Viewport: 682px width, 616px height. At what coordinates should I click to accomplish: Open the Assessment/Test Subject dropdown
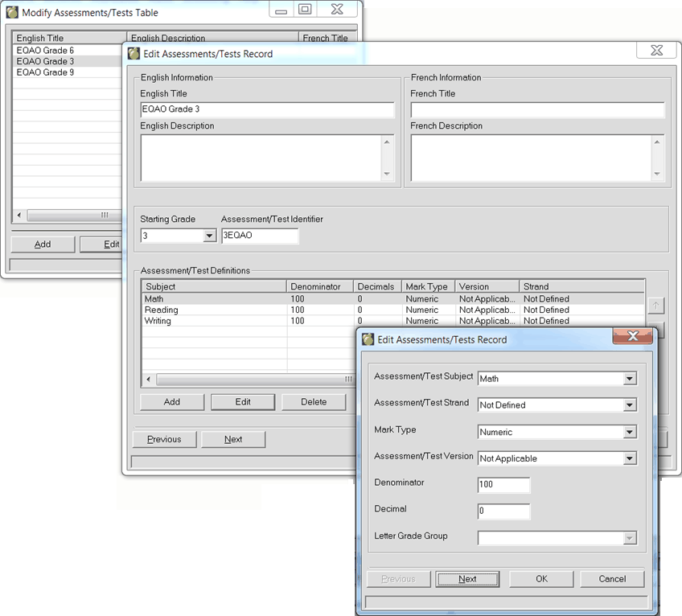tap(630, 379)
